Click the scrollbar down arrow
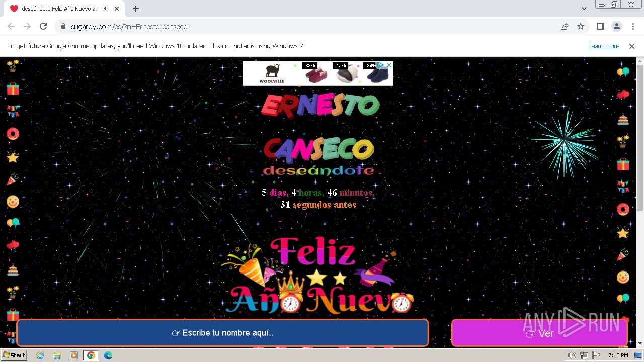This screenshot has width=644, height=362. [x=640, y=344]
